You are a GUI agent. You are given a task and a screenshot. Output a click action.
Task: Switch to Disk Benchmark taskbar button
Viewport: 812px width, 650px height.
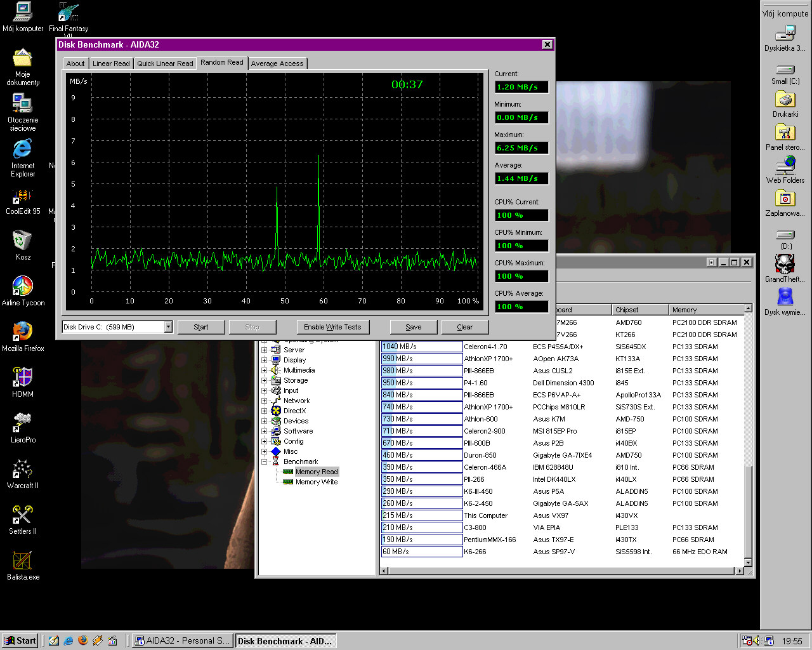(286, 640)
